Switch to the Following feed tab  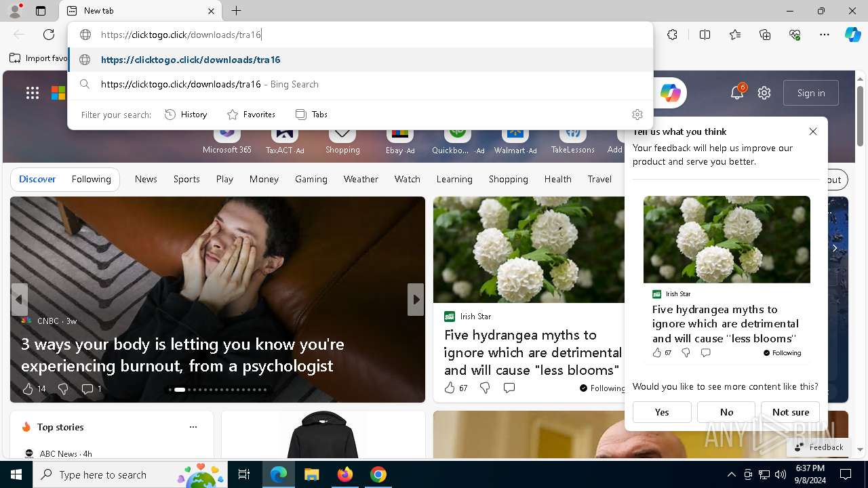(91, 179)
